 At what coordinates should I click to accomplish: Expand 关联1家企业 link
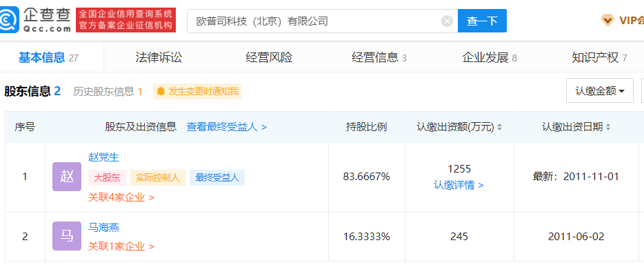click(121, 246)
